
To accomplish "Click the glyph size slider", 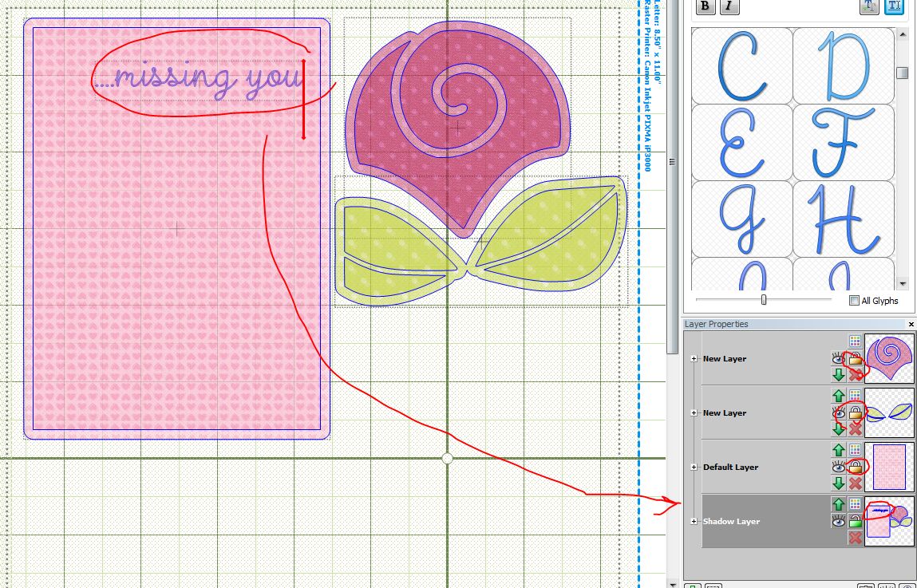I will (x=764, y=298).
